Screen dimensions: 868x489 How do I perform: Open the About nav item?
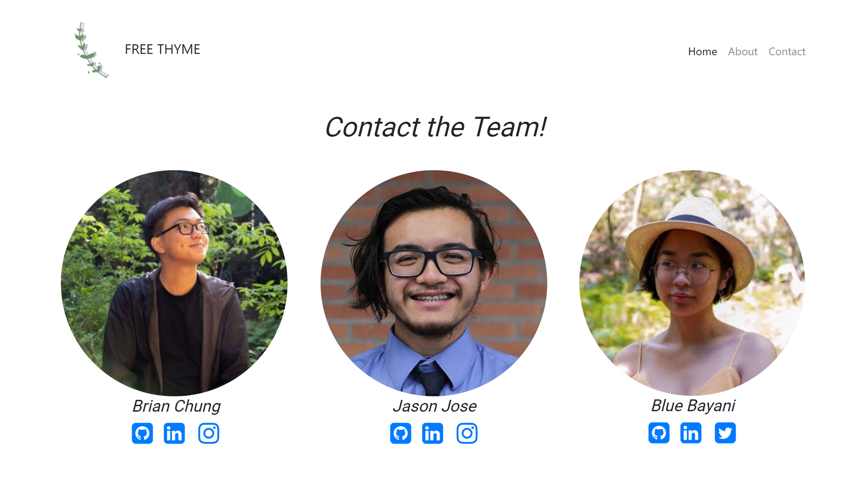pos(742,52)
